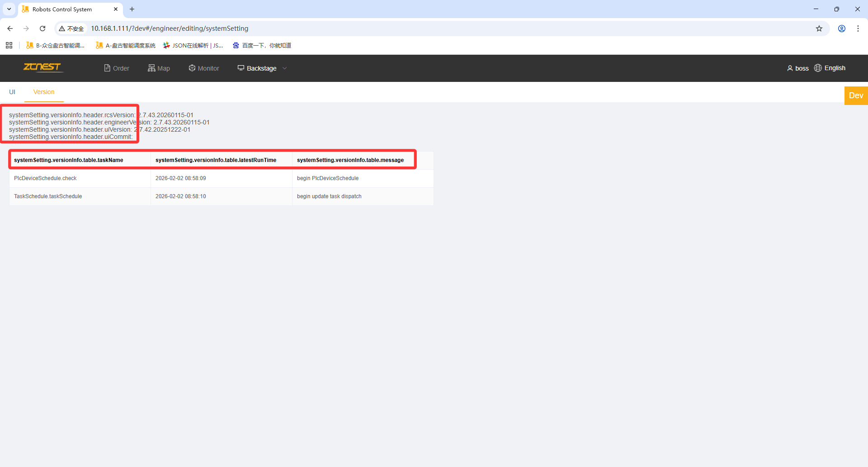Open Chrome profile icon
The height and width of the screenshot is (467, 868).
click(x=842, y=29)
